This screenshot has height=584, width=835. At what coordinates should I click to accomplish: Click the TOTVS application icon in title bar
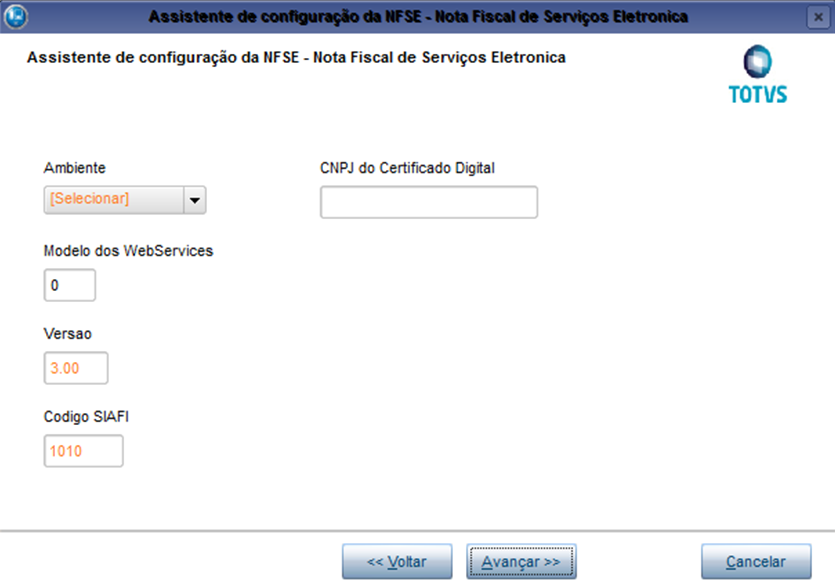[15, 17]
